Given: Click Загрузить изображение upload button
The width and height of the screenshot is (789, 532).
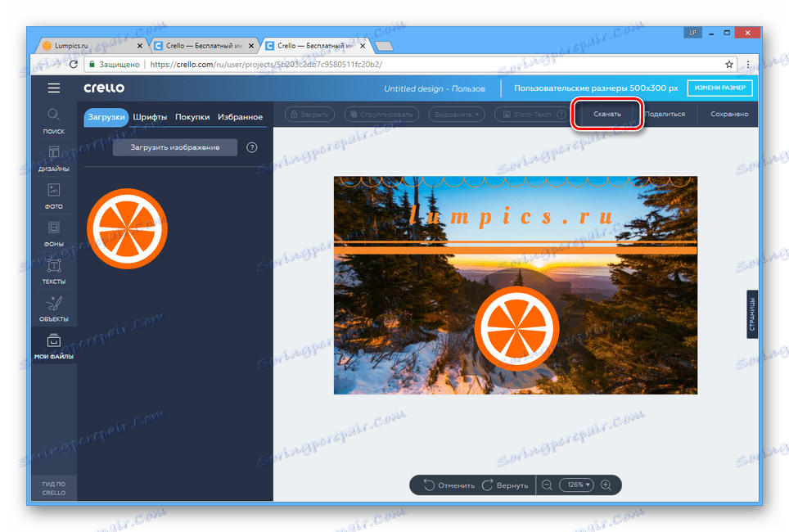Looking at the screenshot, I should [175, 147].
